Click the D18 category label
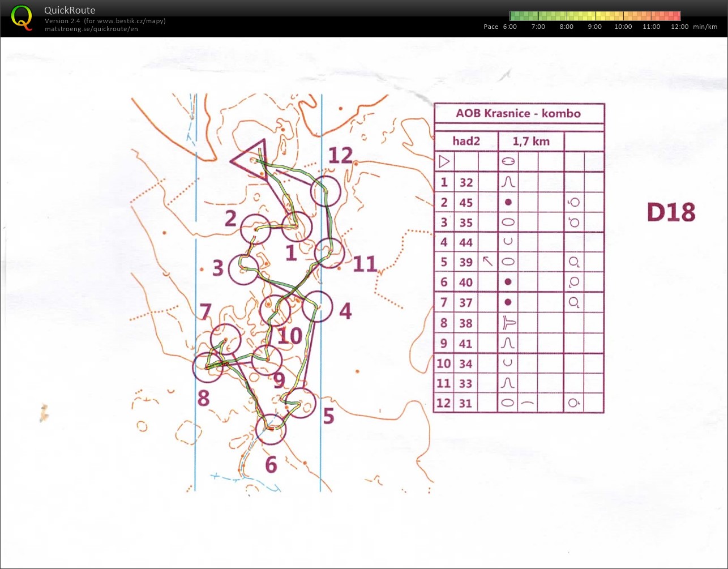This screenshot has height=569, width=728. 670,212
